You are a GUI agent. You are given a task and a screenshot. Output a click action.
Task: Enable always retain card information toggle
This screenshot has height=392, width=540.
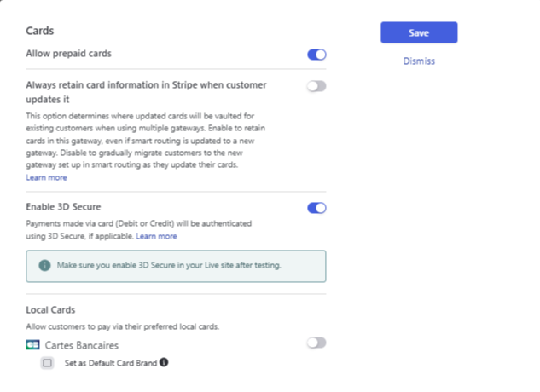point(316,86)
